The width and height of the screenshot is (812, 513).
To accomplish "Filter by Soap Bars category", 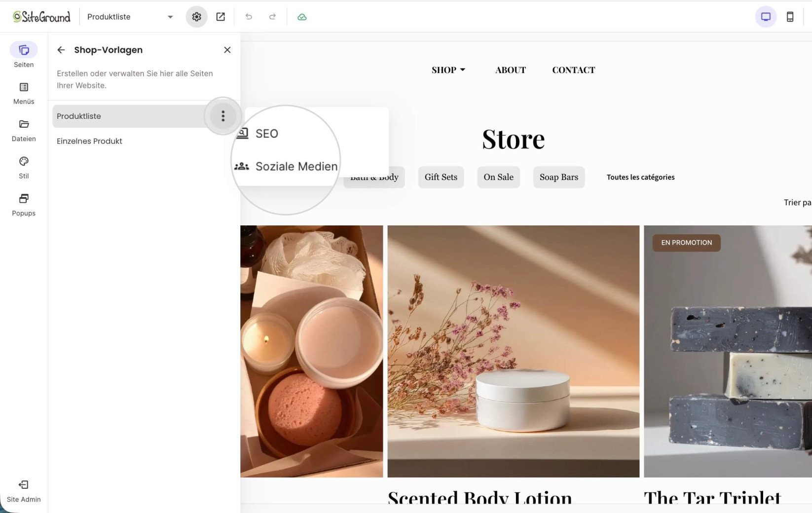I will click(559, 177).
